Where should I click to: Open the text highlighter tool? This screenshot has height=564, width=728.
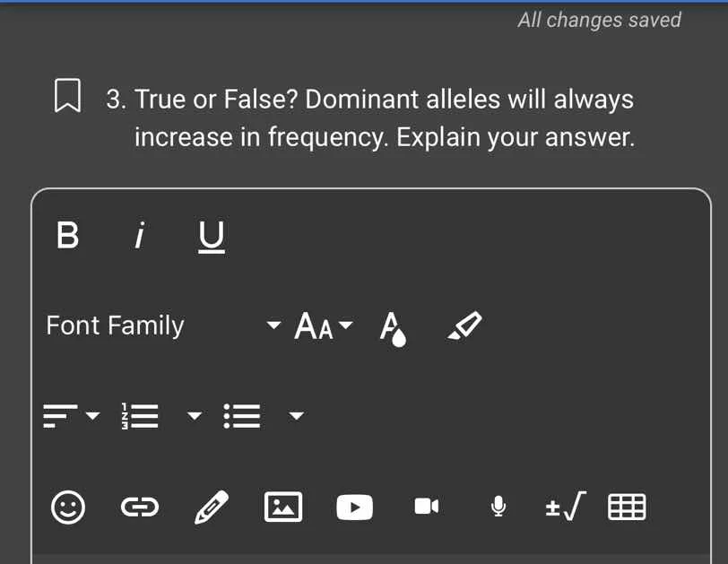(464, 325)
